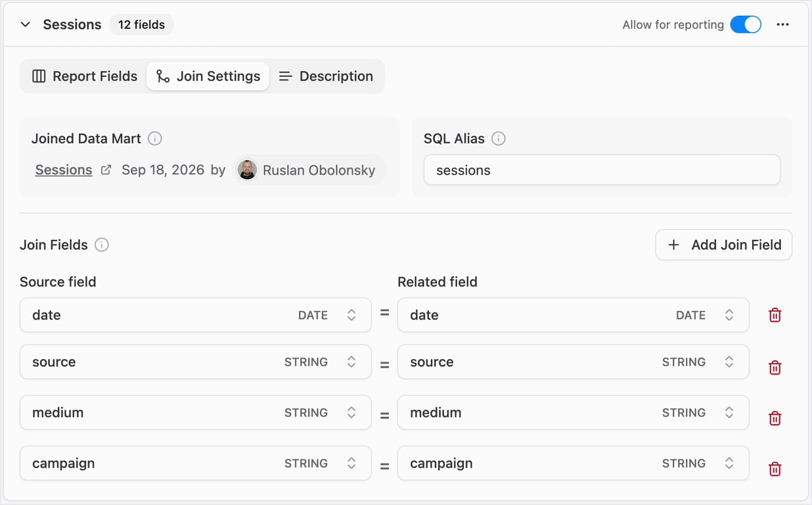Click the 12 fields badge
This screenshot has width=812, height=505.
141,24
